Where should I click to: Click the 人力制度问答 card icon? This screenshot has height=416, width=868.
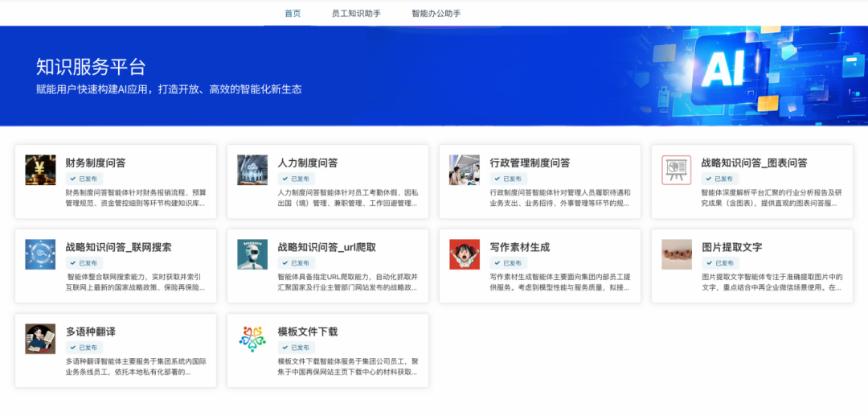(x=252, y=170)
